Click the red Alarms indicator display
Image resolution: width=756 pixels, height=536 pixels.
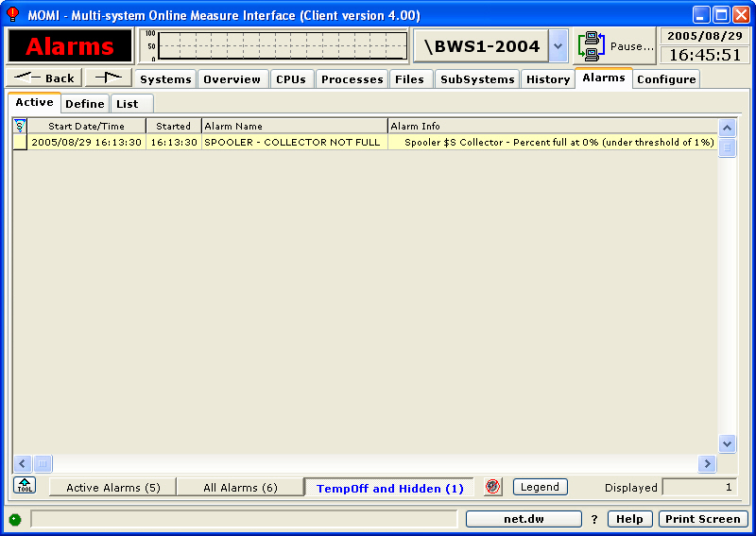[x=70, y=46]
